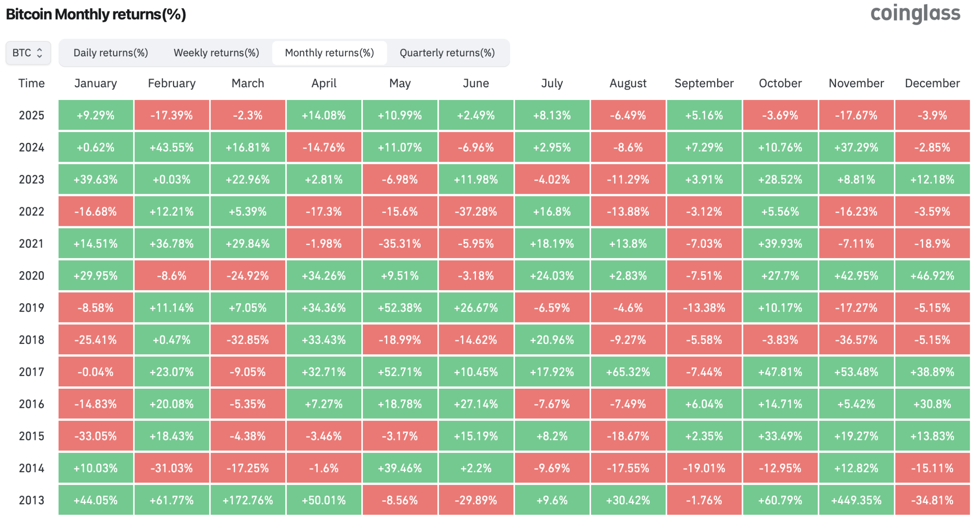Click the +65.32% August 2017 cell
The width and height of the screenshot is (980, 517).
click(628, 372)
